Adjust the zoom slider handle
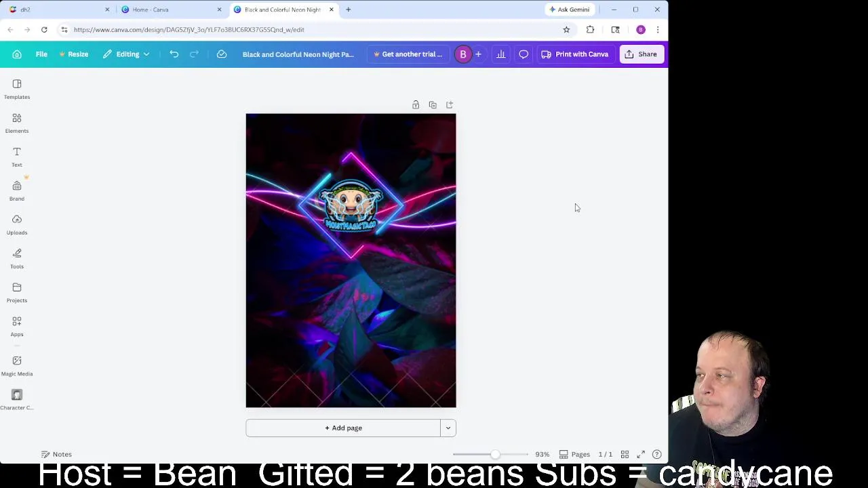The image size is (868, 488). 496,454
